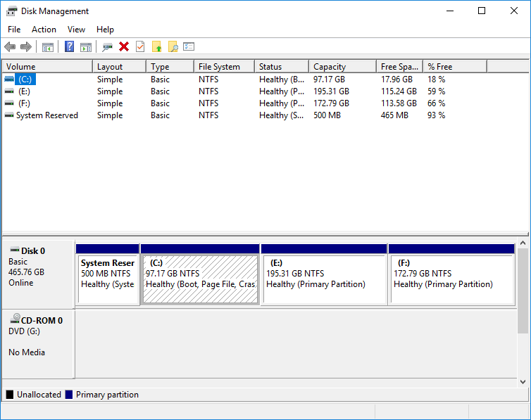The image size is (531, 420).
Task: Click the Forward arrow in the toolbar
Action: (x=26, y=47)
